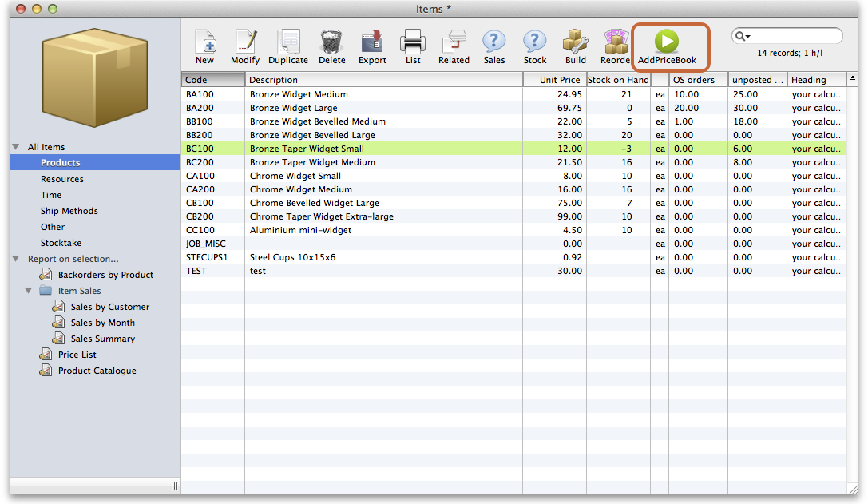
Task: Run the AddPriceBook script
Action: click(667, 47)
